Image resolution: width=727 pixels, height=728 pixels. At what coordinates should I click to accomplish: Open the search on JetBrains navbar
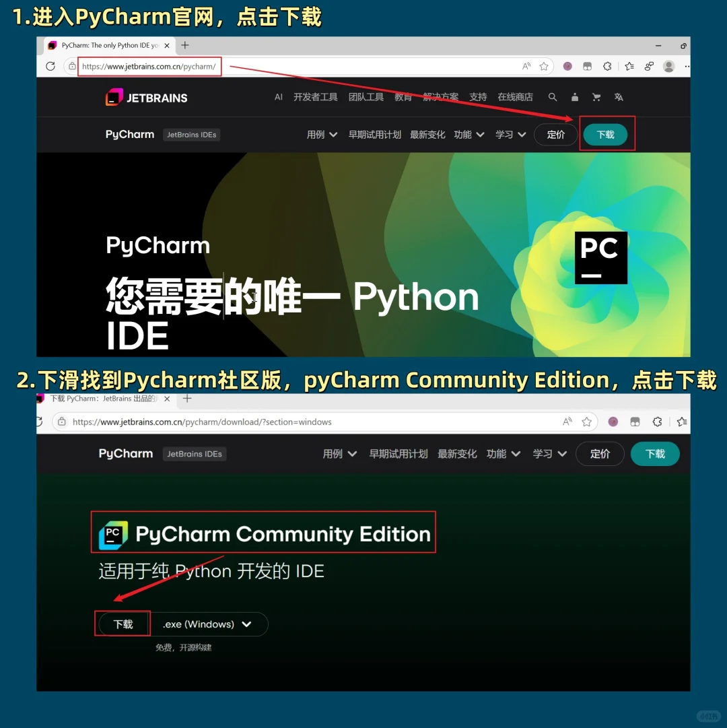pos(552,97)
